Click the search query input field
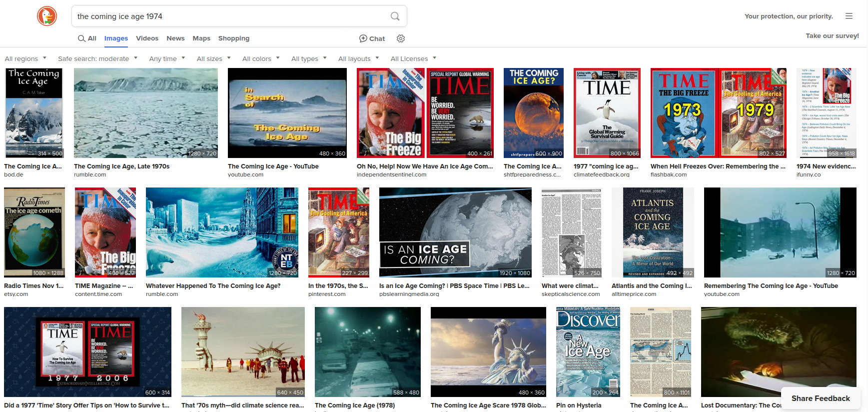Screen dimensions: 868x412 (230, 16)
